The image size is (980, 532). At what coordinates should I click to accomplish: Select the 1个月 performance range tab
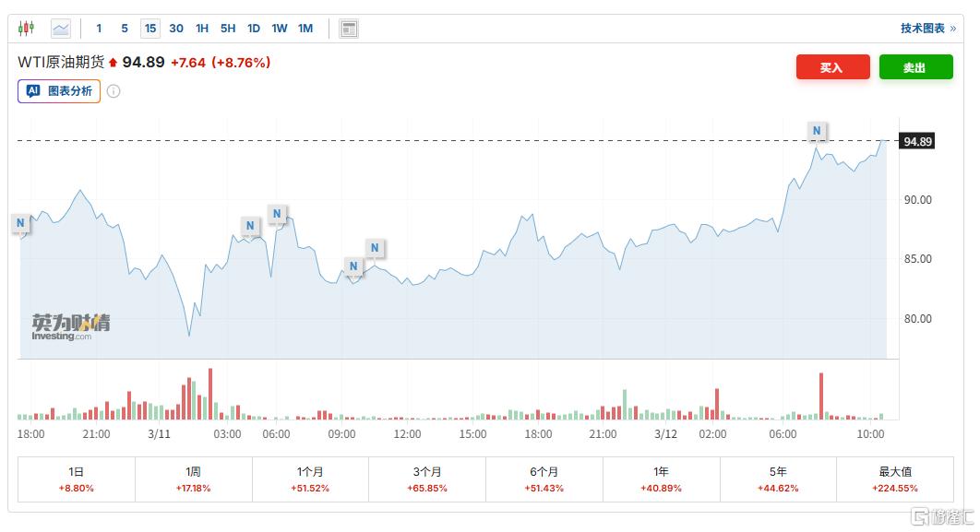310,479
